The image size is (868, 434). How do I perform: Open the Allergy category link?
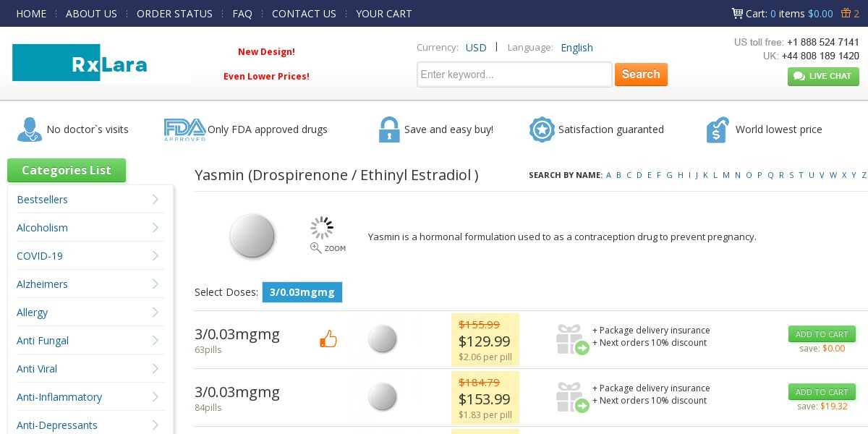[32, 312]
